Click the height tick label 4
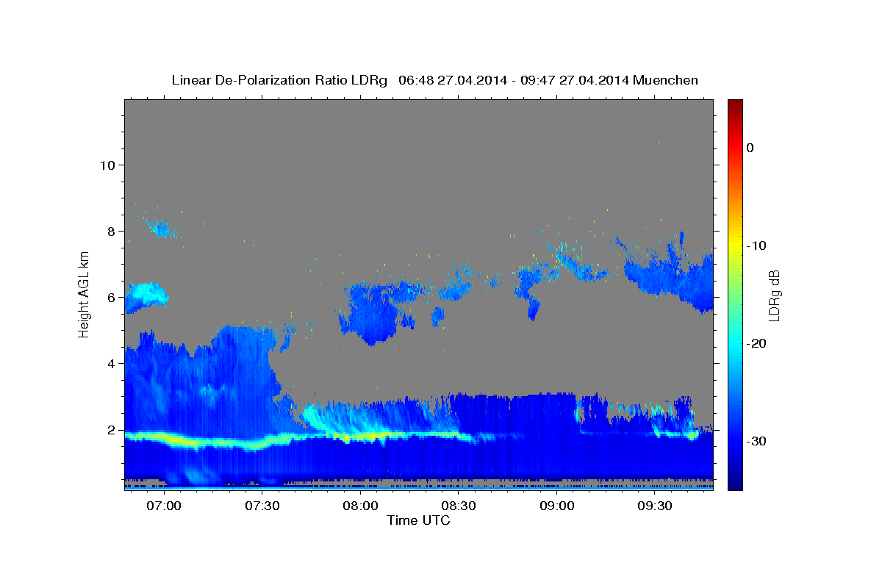Viewport: 882px width, 588px height. click(110, 363)
